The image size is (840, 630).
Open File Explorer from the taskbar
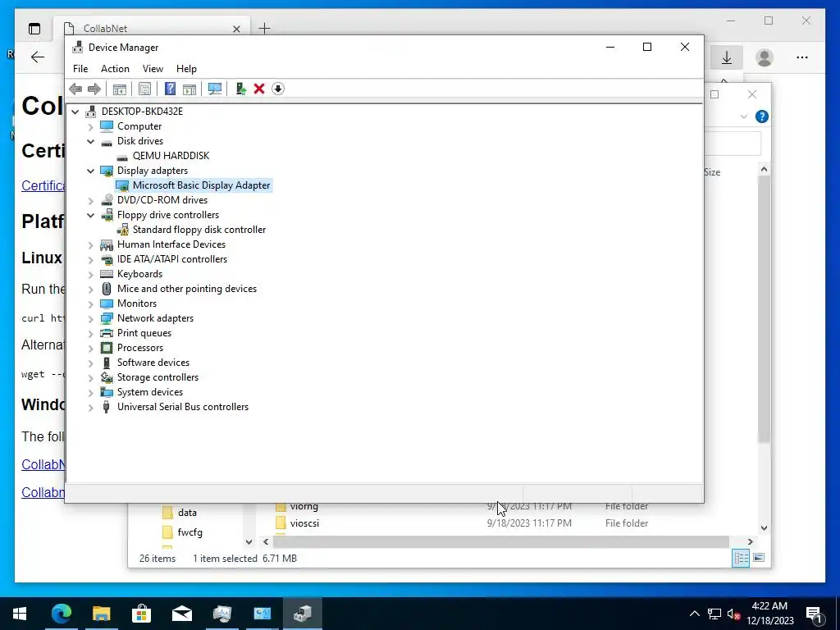(101, 614)
